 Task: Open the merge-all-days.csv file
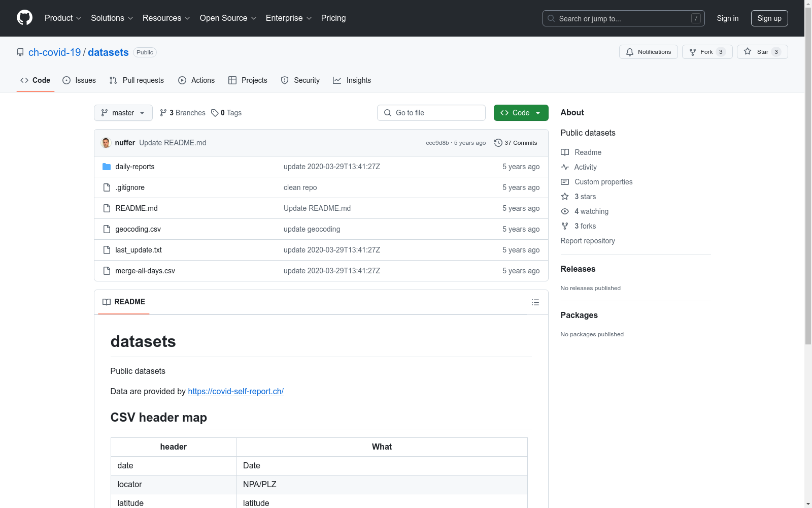pyautogui.click(x=145, y=271)
